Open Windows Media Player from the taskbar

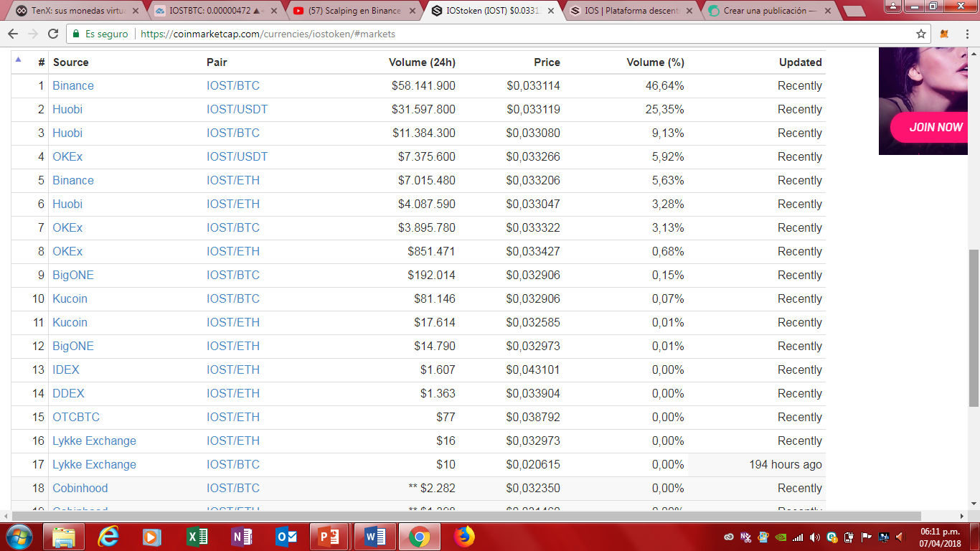tap(152, 536)
